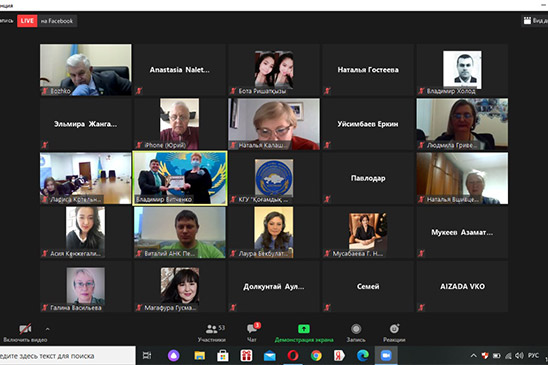Click the Запись record icon
Viewport: 548px width, 365px height.
click(356, 329)
